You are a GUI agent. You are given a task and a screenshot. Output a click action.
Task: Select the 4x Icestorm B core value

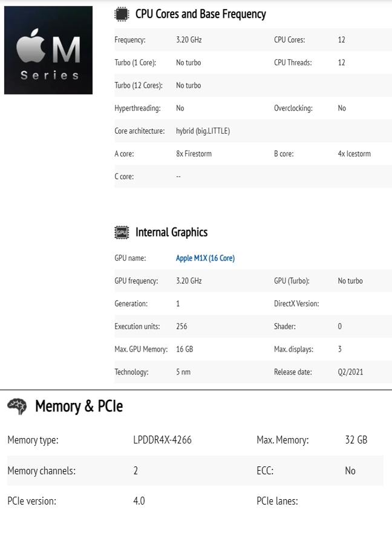354,154
